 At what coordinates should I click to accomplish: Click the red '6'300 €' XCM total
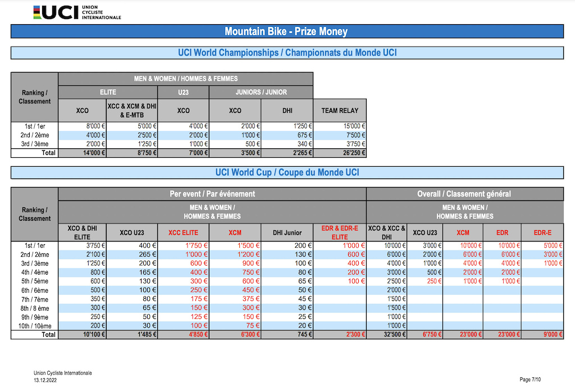(235, 334)
